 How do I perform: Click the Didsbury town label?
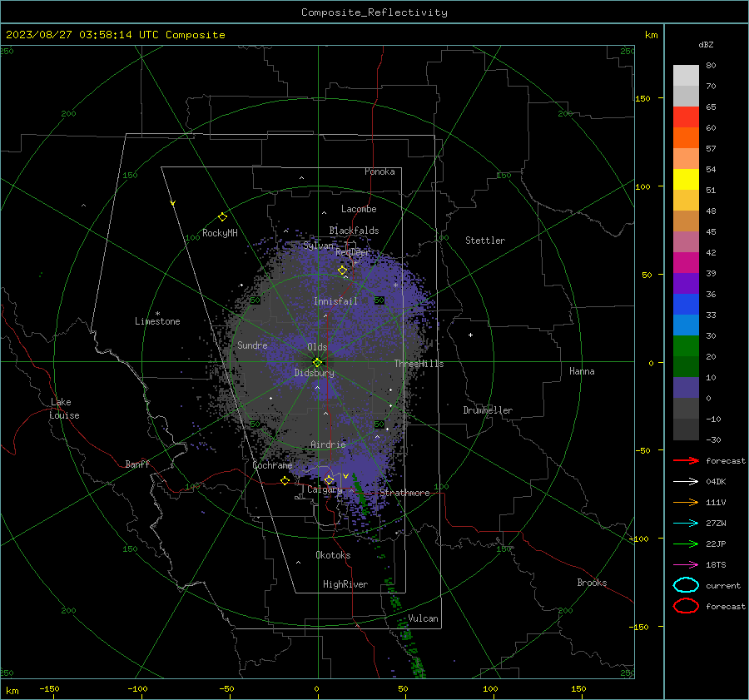(314, 373)
